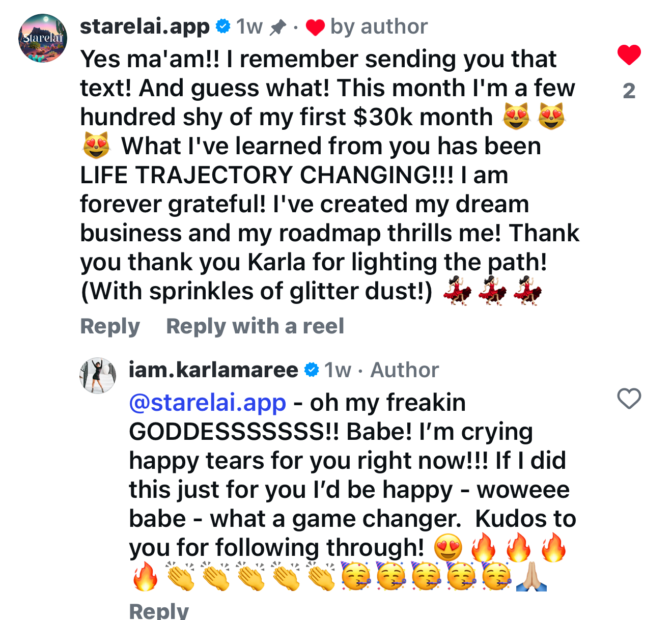
Task: Open the @starelai.app mention link
Action: coord(207,403)
